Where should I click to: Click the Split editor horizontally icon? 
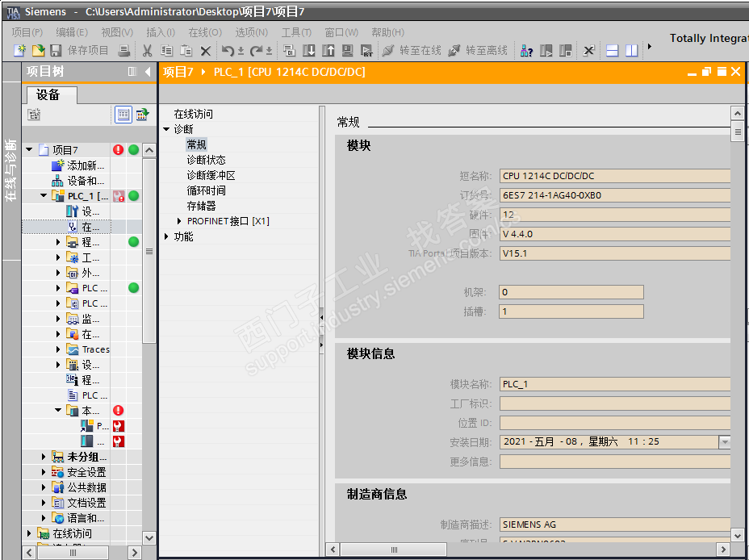tap(613, 50)
